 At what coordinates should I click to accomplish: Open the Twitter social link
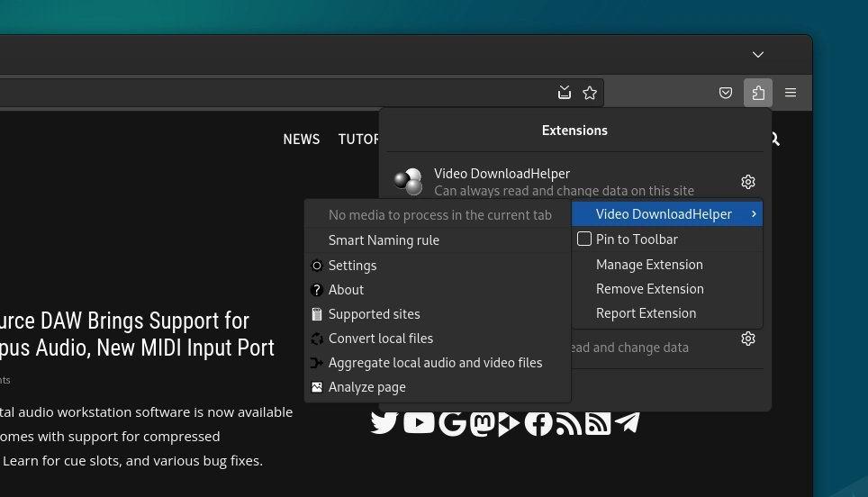(384, 421)
